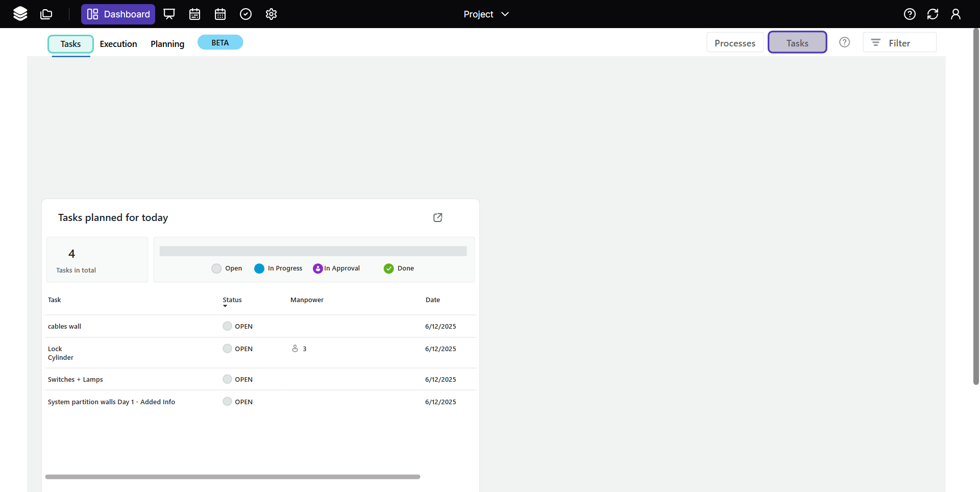Open the settings gear icon
Image resolution: width=980 pixels, height=492 pixels.
click(271, 14)
